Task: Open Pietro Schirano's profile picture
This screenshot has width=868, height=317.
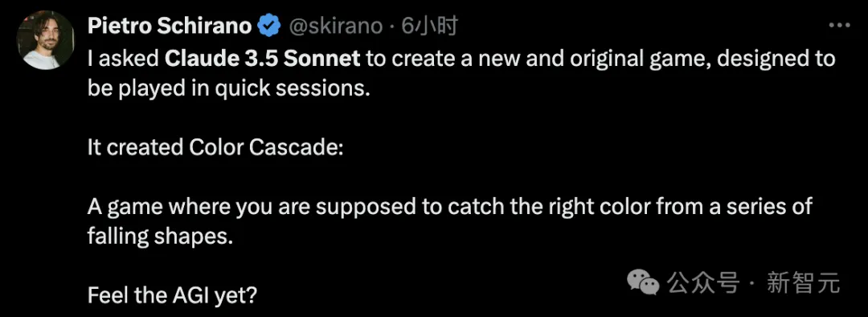Action: pyautogui.click(x=45, y=40)
